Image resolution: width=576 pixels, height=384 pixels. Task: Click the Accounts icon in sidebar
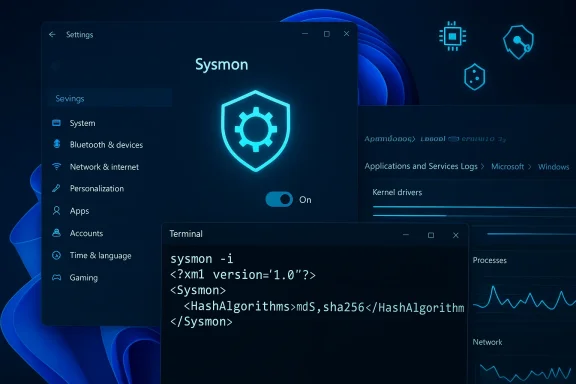click(56, 233)
